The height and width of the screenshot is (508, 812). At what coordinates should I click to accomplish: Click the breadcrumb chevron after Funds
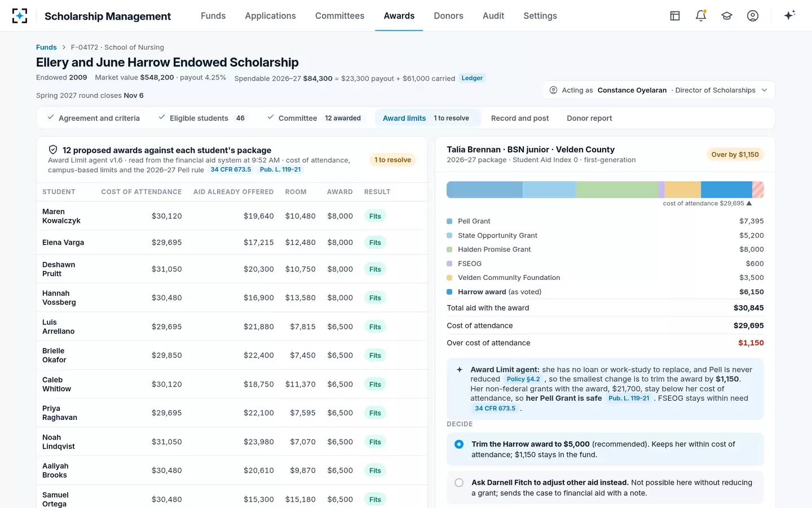[64, 47]
